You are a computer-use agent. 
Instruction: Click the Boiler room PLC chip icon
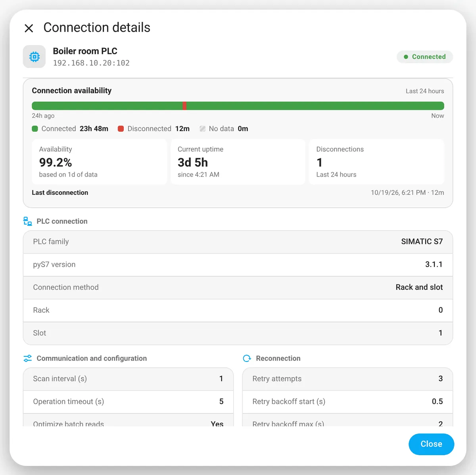point(35,57)
